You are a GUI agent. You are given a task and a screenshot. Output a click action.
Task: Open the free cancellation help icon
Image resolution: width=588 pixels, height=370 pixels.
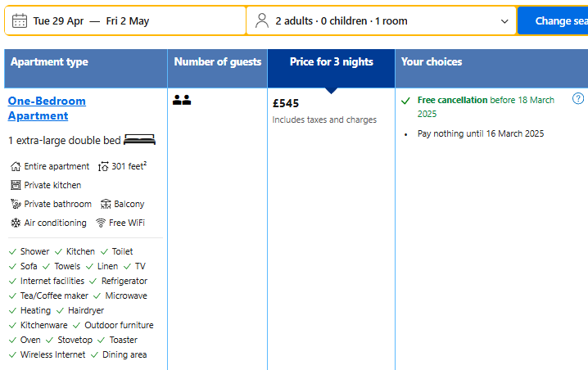pos(578,99)
